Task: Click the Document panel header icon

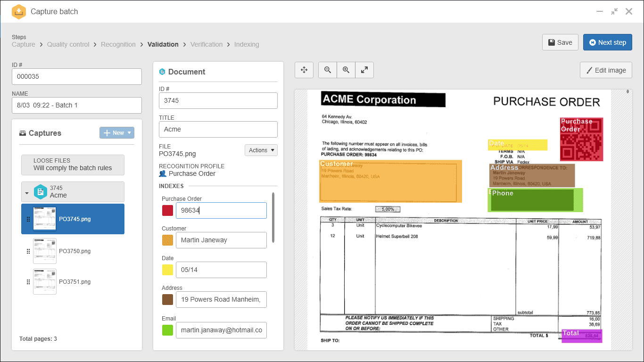Action: pyautogui.click(x=162, y=72)
